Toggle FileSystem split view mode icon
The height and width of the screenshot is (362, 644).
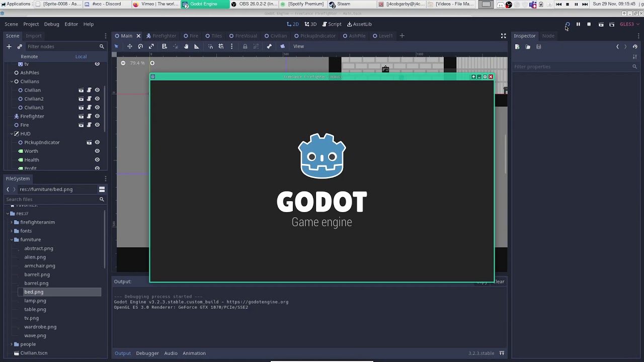coord(102,189)
